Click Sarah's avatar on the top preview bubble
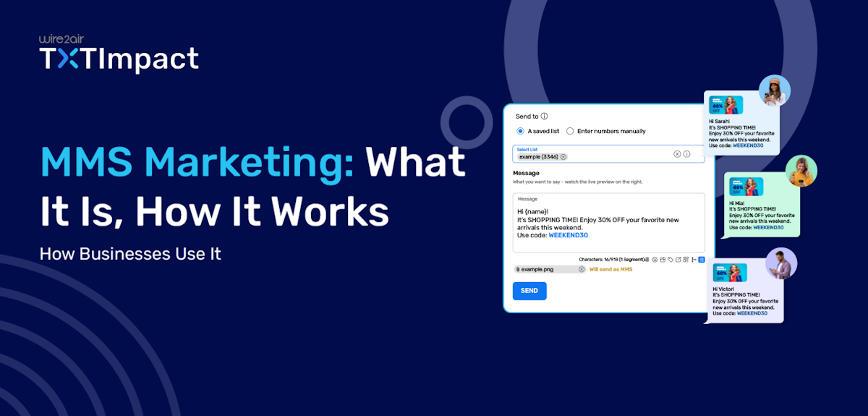This screenshot has height=416, width=868. 775,90
